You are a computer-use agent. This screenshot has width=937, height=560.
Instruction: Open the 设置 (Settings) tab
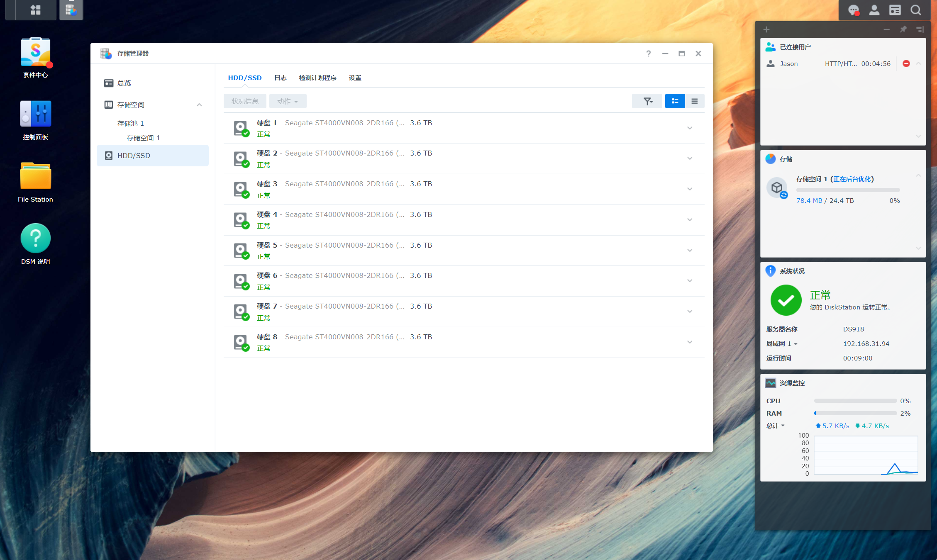click(x=355, y=78)
